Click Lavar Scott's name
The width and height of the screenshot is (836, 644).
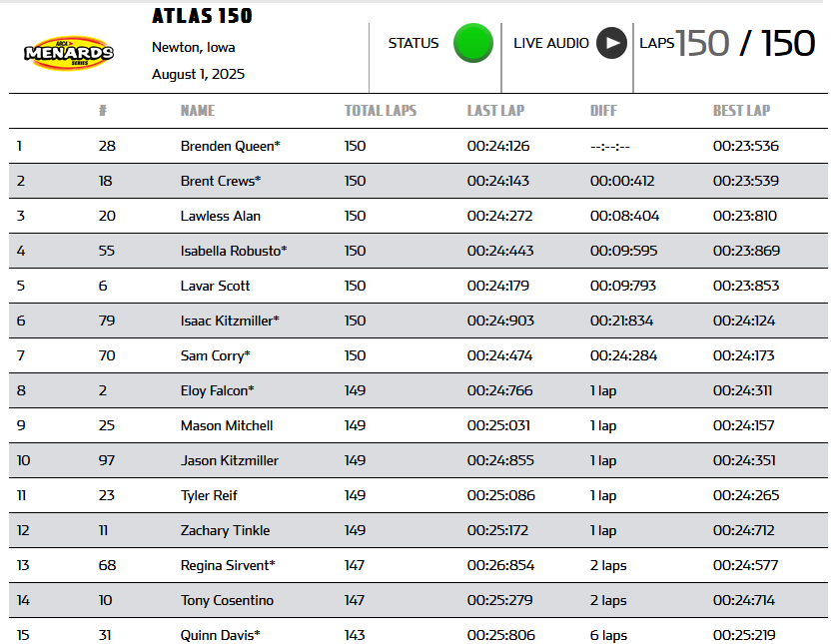tap(215, 286)
